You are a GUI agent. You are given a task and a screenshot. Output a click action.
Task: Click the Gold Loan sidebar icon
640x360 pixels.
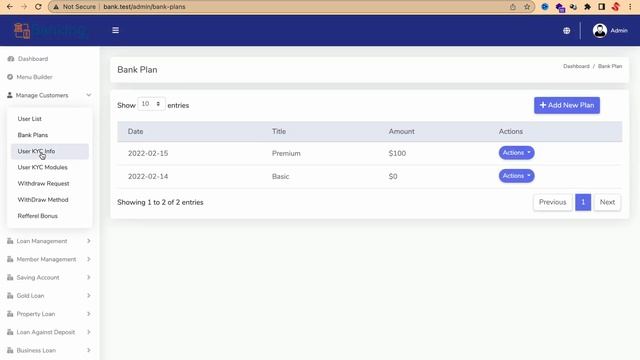pyautogui.click(x=10, y=296)
